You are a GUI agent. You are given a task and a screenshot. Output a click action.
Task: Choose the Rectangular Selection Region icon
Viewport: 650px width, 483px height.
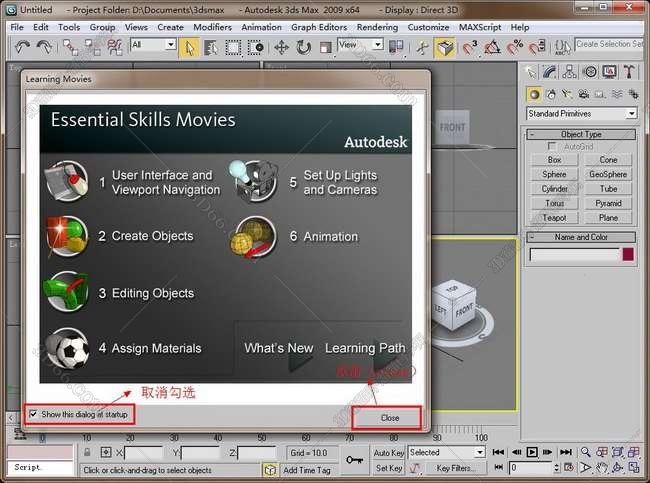233,47
